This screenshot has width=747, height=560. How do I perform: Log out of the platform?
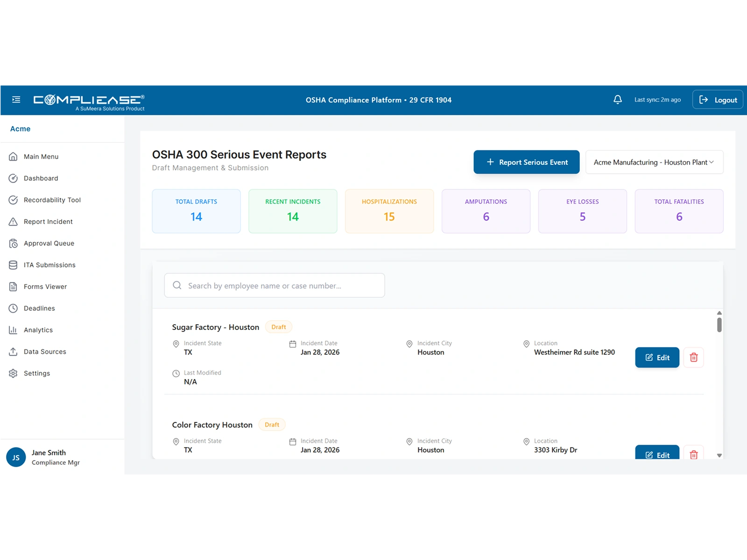coord(718,99)
